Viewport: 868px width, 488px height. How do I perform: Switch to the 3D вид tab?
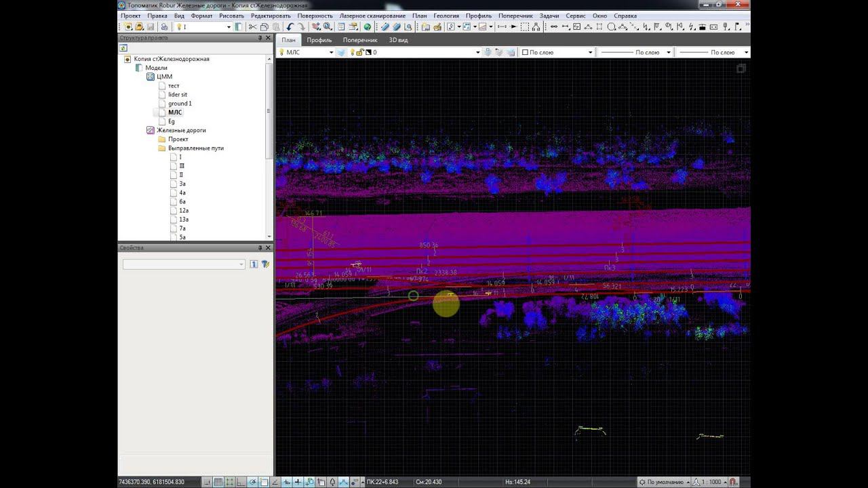click(398, 40)
